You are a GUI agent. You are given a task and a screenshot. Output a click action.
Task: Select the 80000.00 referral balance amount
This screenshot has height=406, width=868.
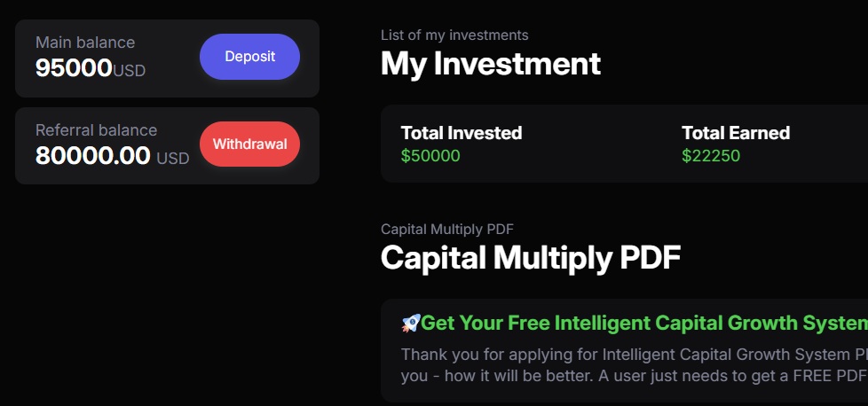tap(92, 156)
